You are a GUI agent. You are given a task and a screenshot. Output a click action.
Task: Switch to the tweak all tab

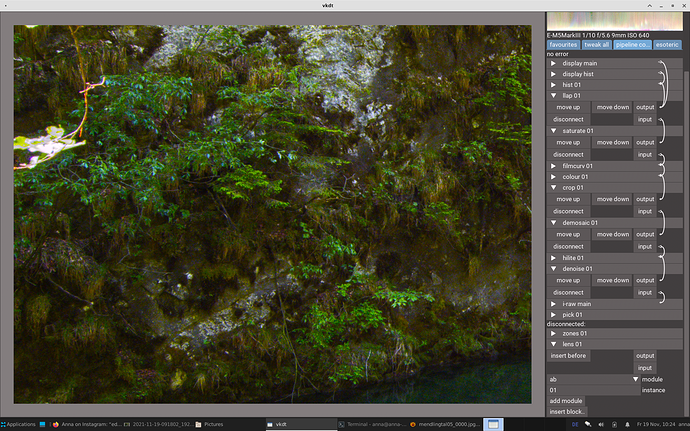tap(597, 44)
